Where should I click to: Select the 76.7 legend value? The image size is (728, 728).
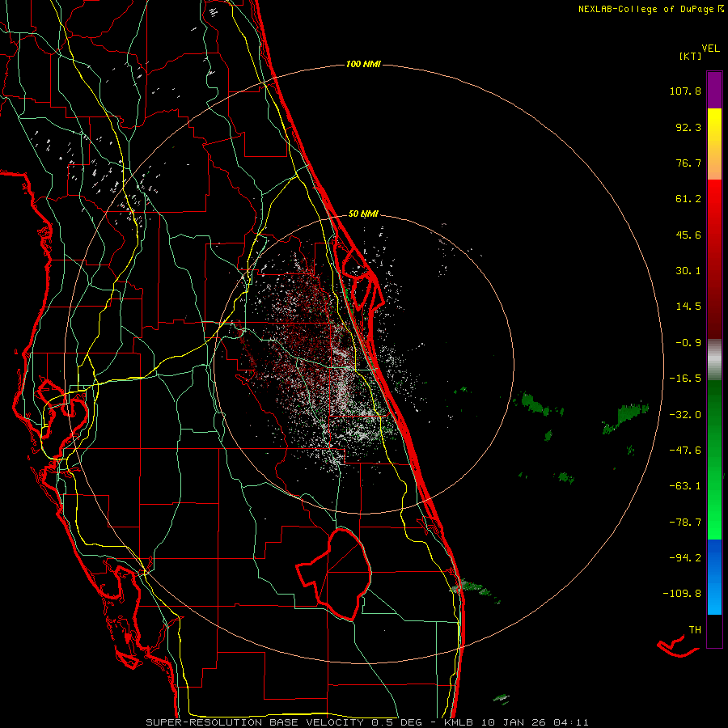coord(688,163)
